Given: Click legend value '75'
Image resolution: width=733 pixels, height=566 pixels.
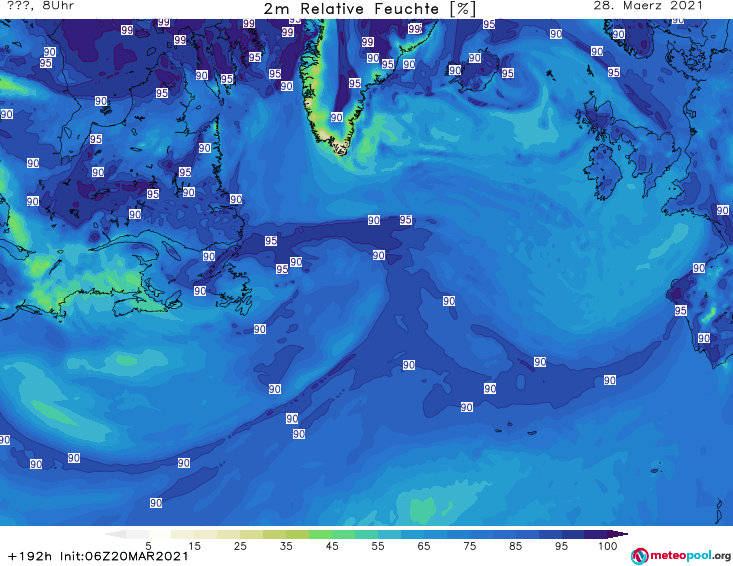Looking at the screenshot, I should coord(469,546).
